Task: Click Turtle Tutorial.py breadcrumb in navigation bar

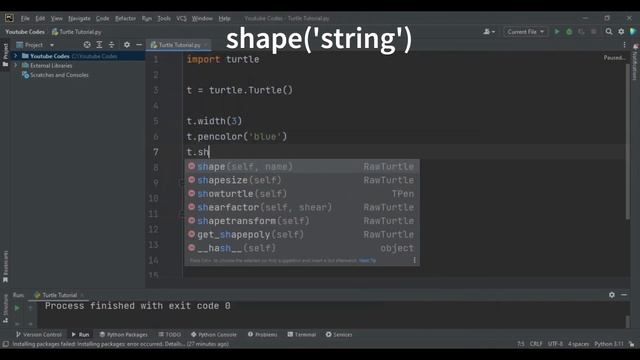Action: [x=76, y=32]
